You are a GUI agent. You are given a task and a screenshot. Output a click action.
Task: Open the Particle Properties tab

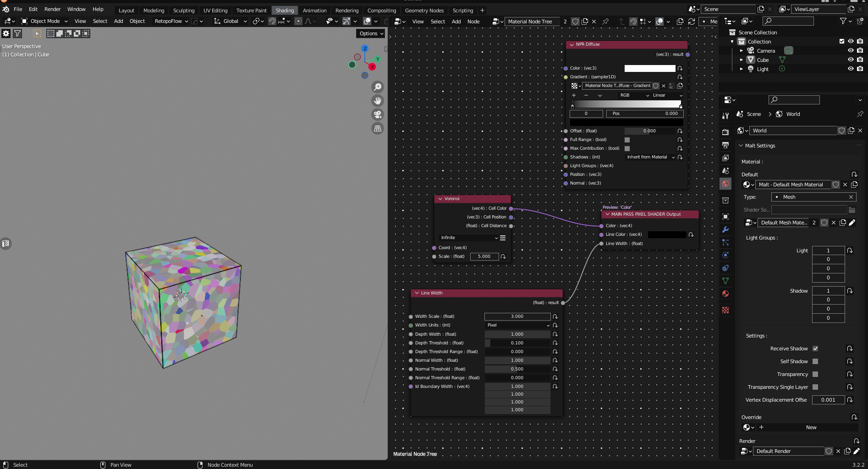[x=725, y=242]
